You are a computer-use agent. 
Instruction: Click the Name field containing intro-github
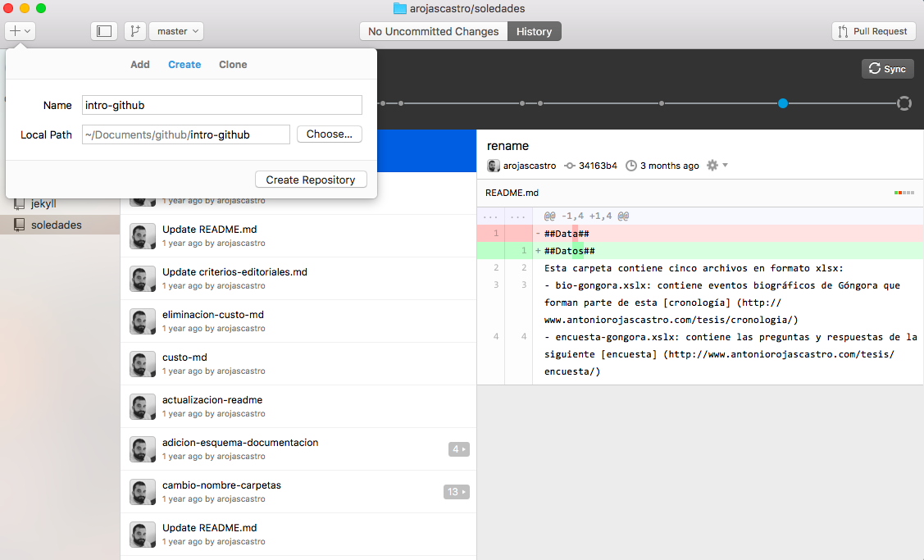point(221,105)
